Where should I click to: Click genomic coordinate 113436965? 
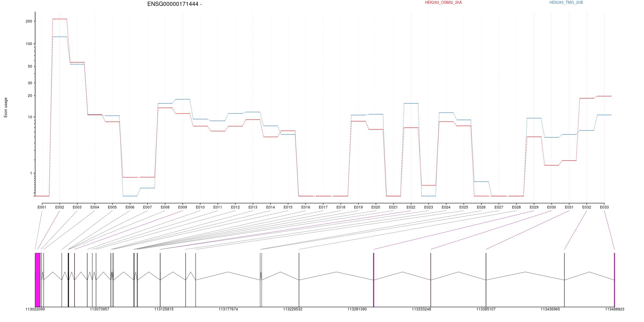(550, 309)
